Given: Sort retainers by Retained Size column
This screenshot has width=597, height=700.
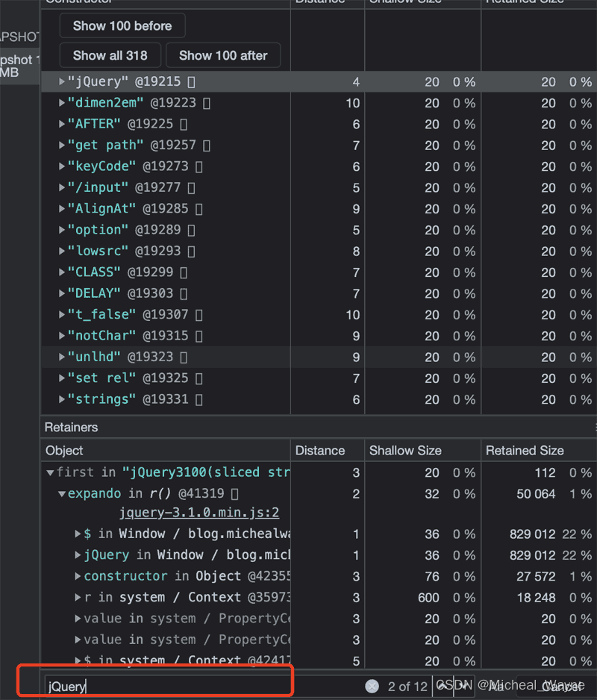Looking at the screenshot, I should [x=525, y=451].
